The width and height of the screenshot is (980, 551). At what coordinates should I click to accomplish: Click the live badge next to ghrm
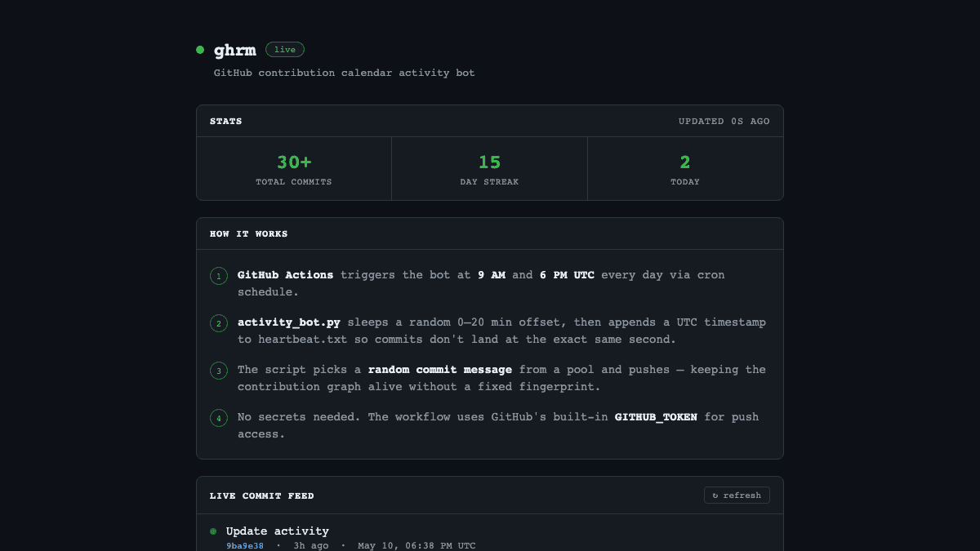[285, 50]
